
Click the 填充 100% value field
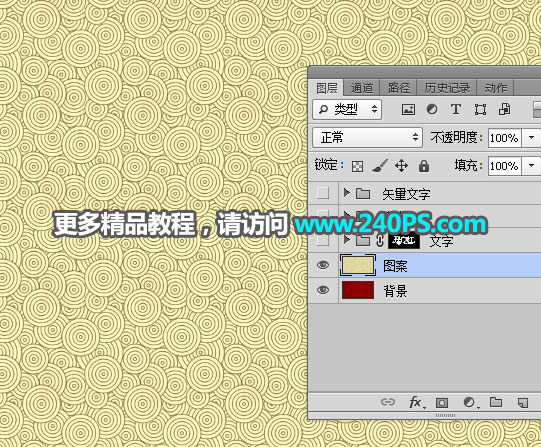point(504,166)
